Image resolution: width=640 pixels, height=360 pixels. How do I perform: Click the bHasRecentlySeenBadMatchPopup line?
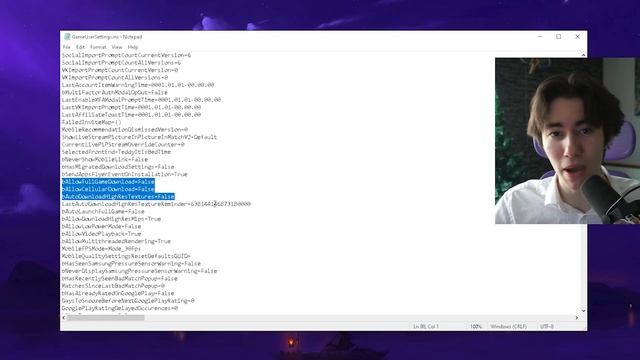click(x=120, y=278)
